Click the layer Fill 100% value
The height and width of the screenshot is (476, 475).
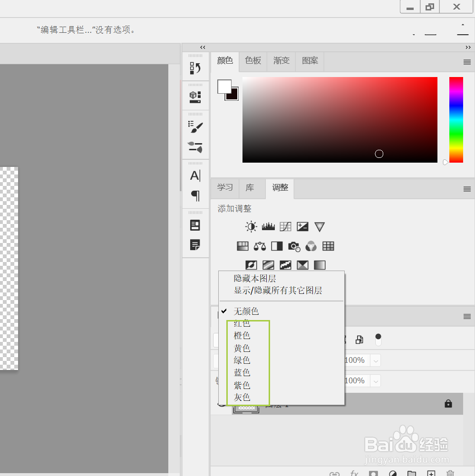point(355,381)
